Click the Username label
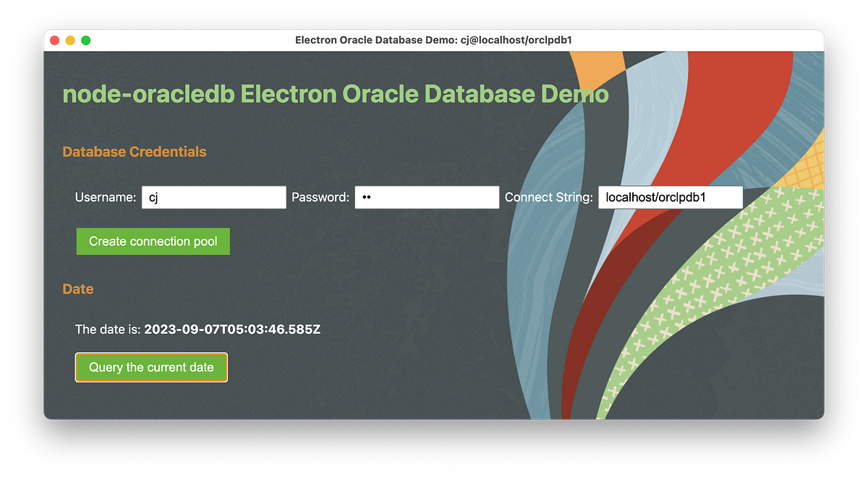 point(106,197)
